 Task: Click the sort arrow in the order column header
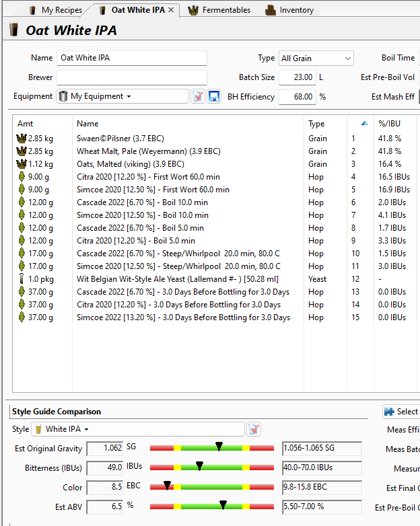coord(365,124)
